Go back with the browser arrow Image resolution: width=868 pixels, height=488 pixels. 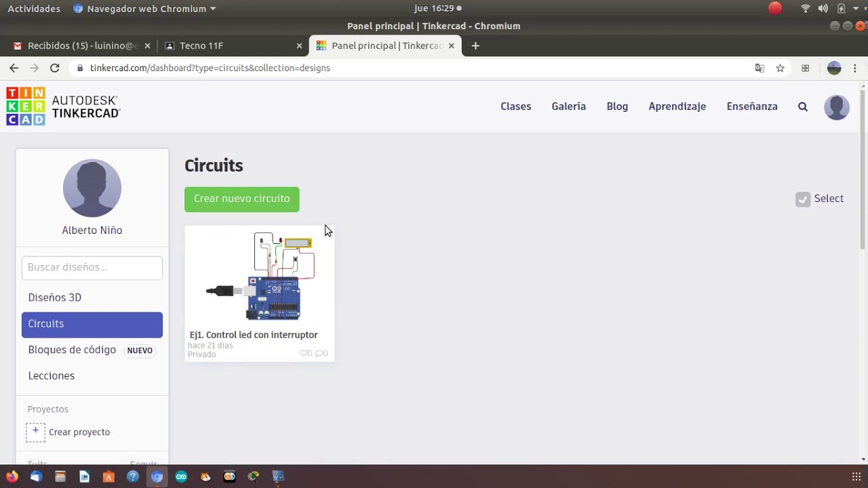pos(14,68)
